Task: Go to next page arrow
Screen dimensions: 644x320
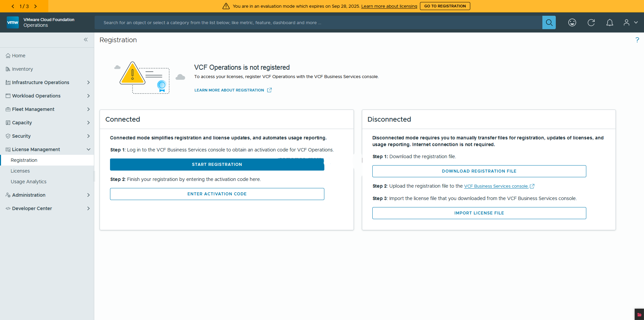Action: (36, 6)
